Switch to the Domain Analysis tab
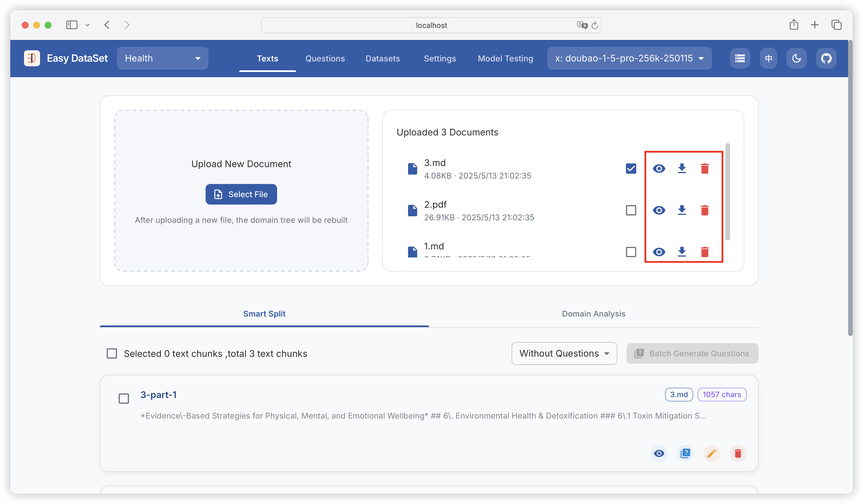This screenshot has width=863, height=504. coord(593,314)
